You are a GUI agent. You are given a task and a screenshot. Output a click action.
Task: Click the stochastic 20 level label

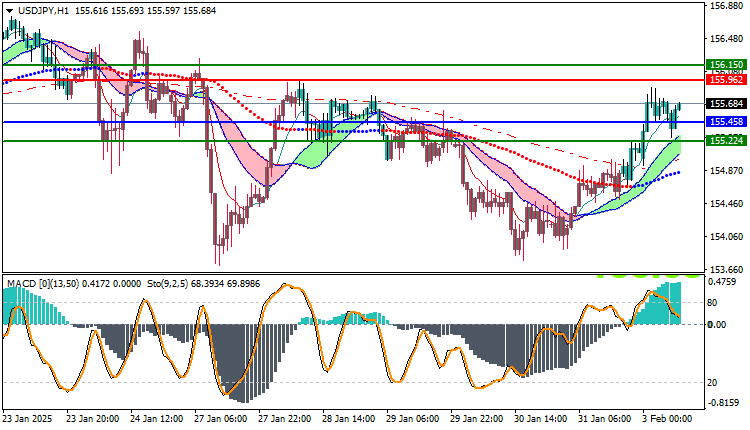click(x=712, y=383)
